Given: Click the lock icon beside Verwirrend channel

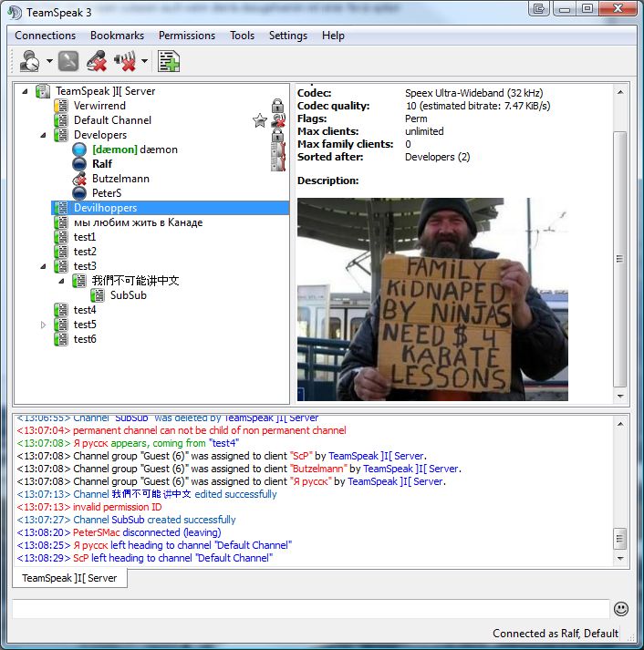Looking at the screenshot, I should click(x=277, y=106).
